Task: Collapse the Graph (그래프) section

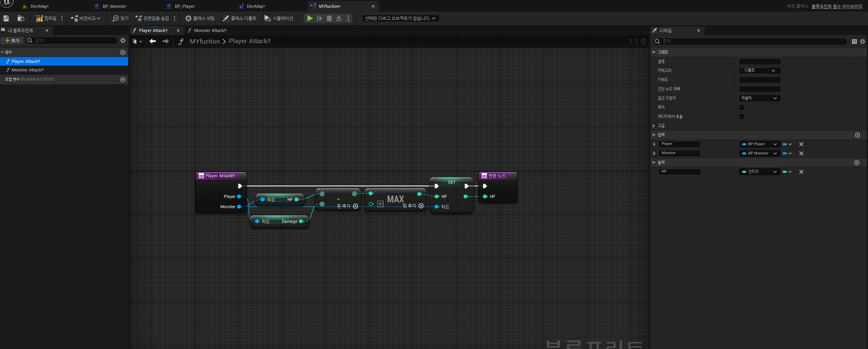Action: click(x=654, y=52)
